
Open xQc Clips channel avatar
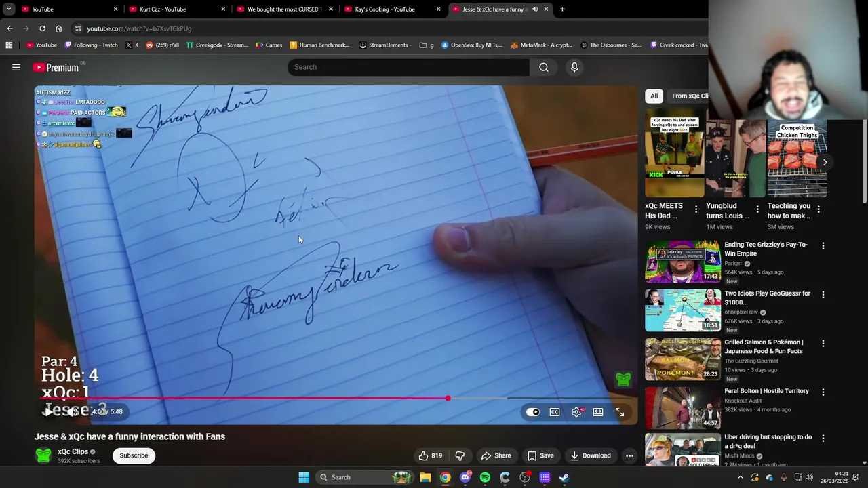pos(43,455)
